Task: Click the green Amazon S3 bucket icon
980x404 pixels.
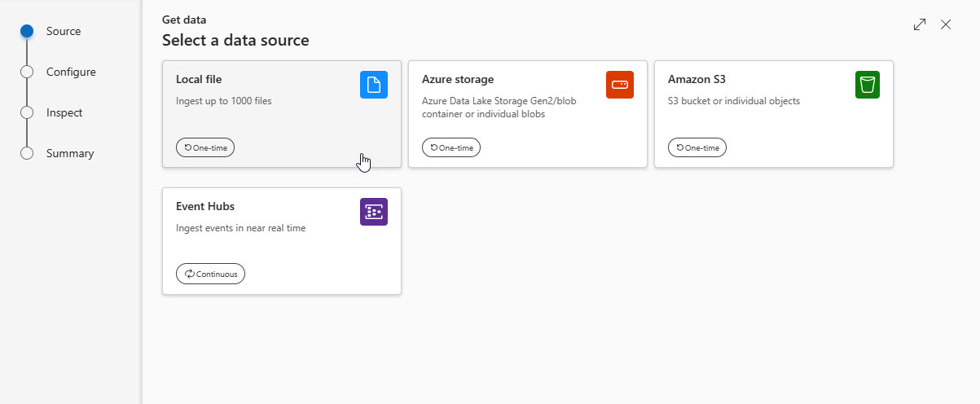Action: [868, 85]
